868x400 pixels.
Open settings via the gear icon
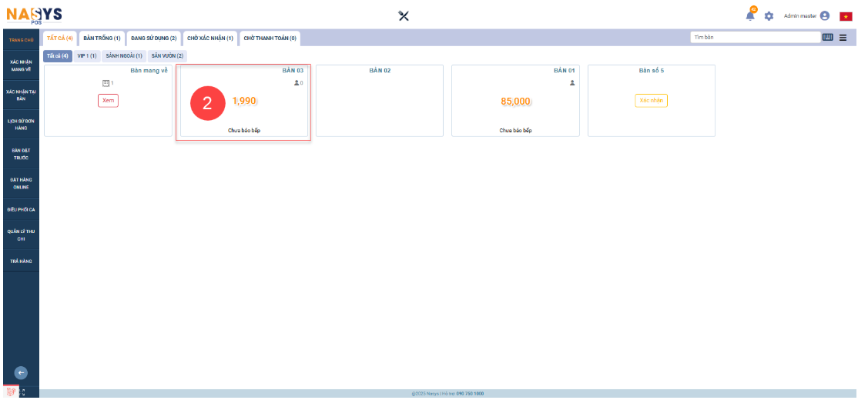click(x=768, y=16)
